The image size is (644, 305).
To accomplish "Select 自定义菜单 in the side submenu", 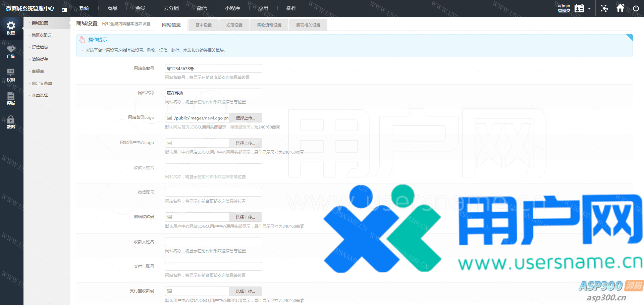I will [x=42, y=84].
